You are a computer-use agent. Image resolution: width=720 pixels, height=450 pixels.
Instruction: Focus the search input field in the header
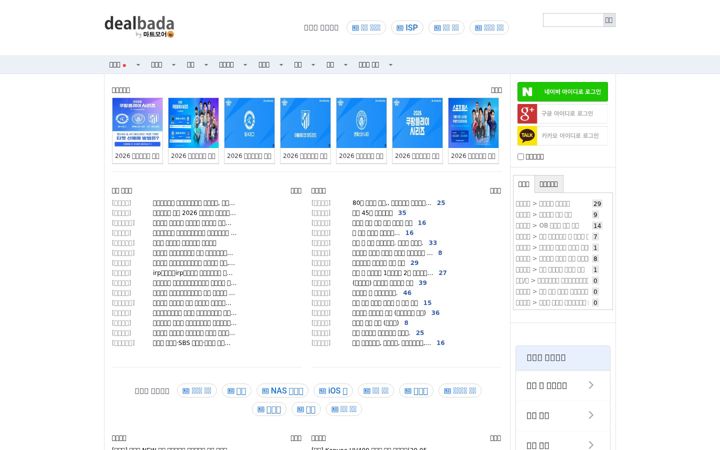click(573, 20)
